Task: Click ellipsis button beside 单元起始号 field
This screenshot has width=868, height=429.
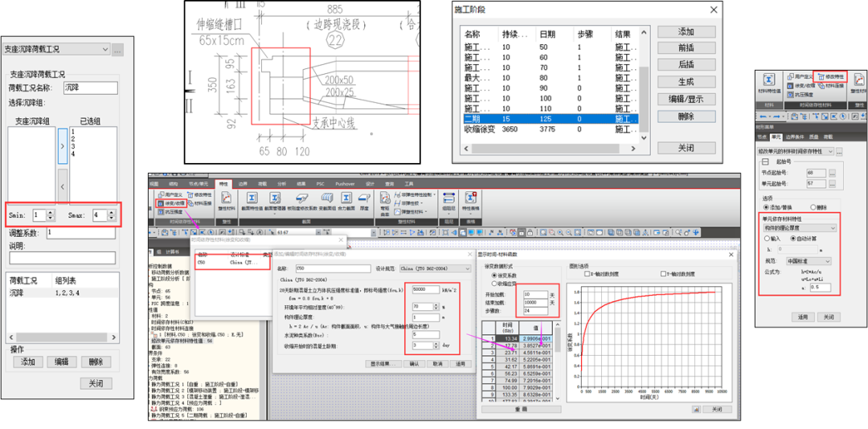Action: point(832,184)
